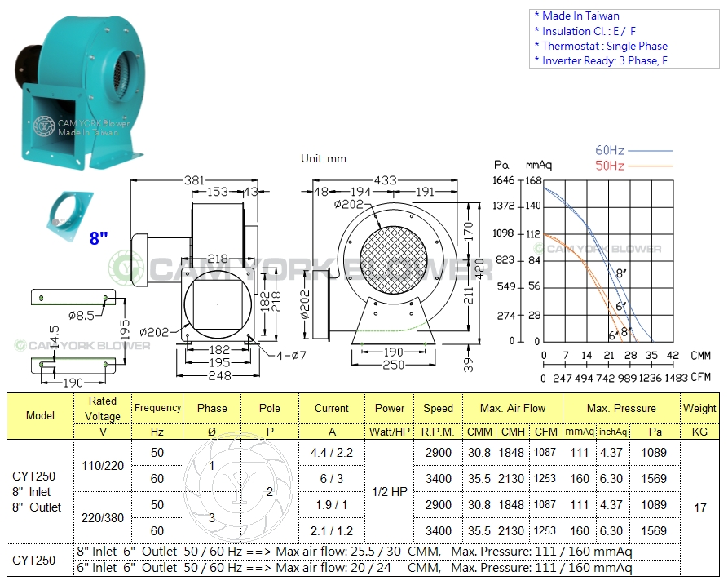This screenshot has height=585, width=728.
Task: Click the R.P.M. unit cell
Action: (x=438, y=432)
